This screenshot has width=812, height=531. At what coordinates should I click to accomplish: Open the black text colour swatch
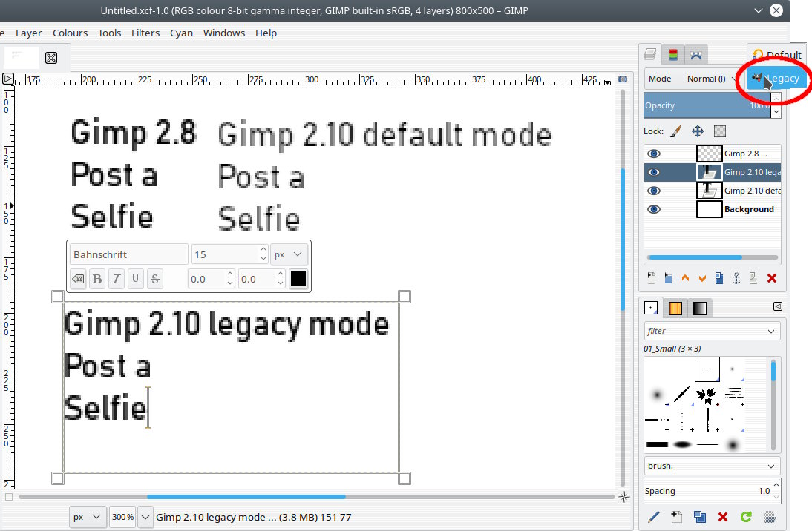pyautogui.click(x=298, y=279)
